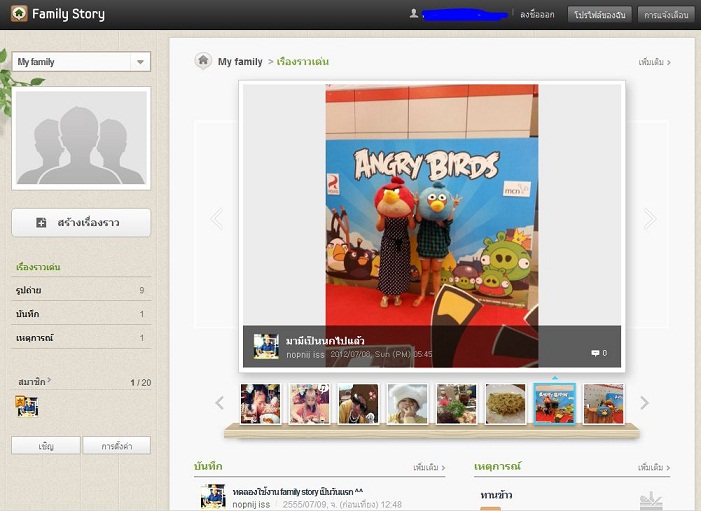Select the noodle plate thumbnail
This screenshot has height=511, width=701.
(506, 404)
